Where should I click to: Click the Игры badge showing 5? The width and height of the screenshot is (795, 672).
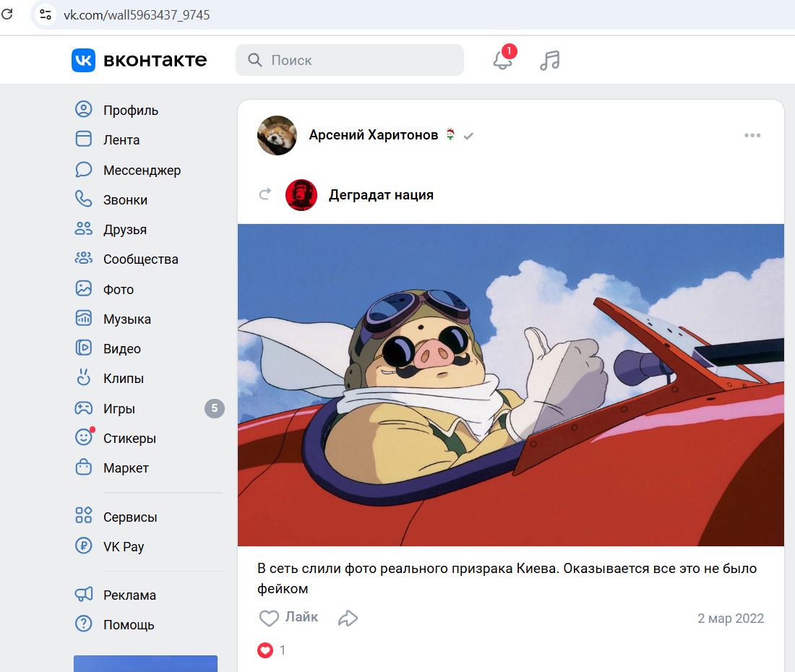point(215,408)
